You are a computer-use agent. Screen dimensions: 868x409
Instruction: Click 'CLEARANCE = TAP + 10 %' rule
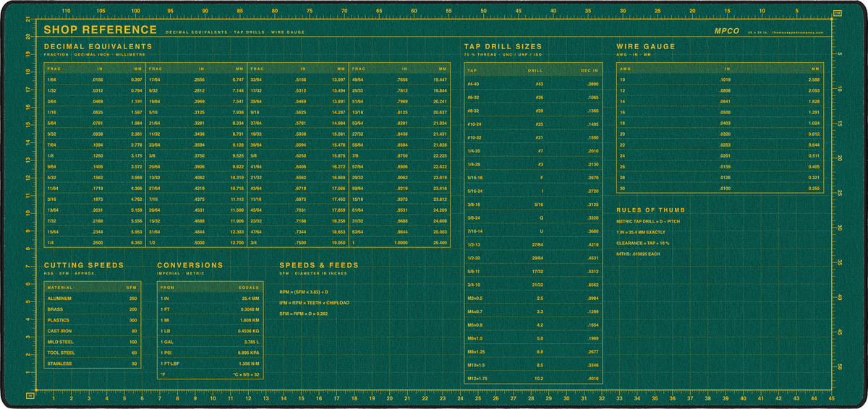tap(643, 243)
